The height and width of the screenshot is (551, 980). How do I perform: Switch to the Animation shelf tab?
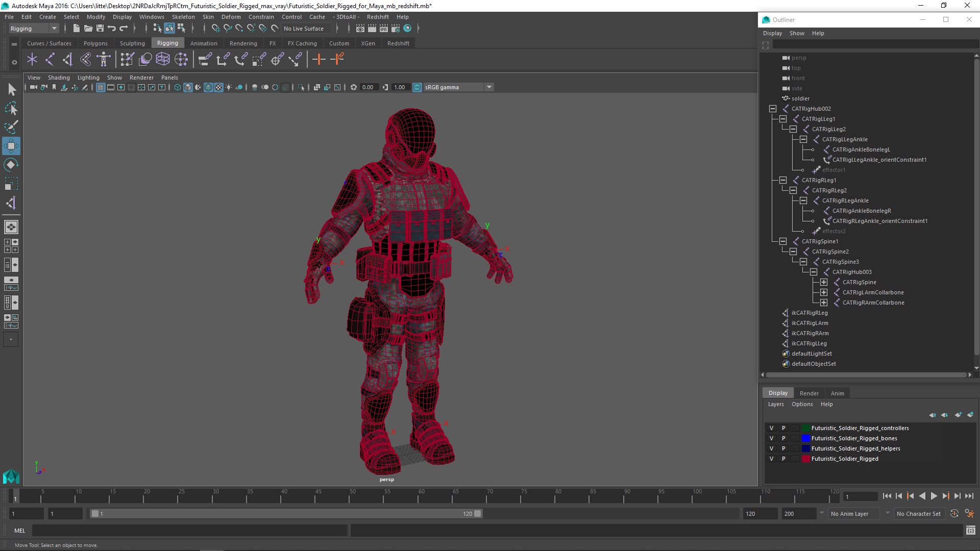[x=204, y=43]
